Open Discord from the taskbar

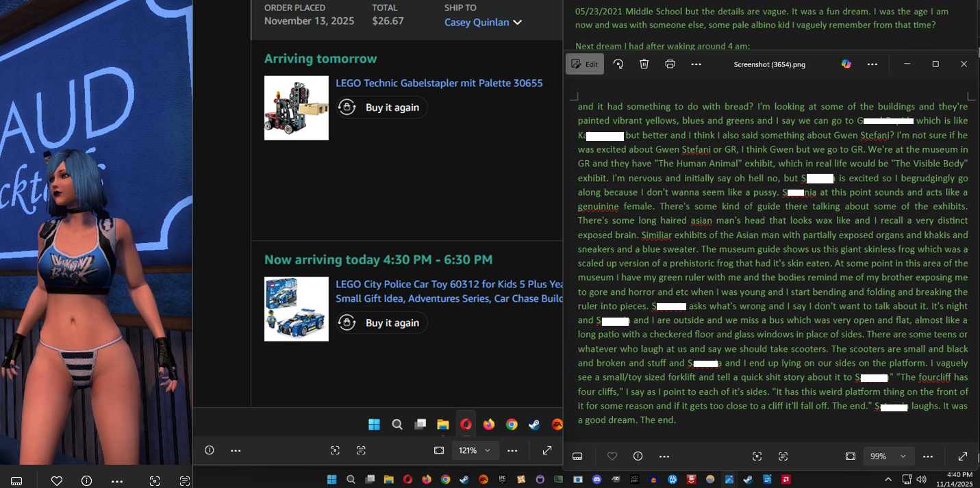click(x=596, y=480)
